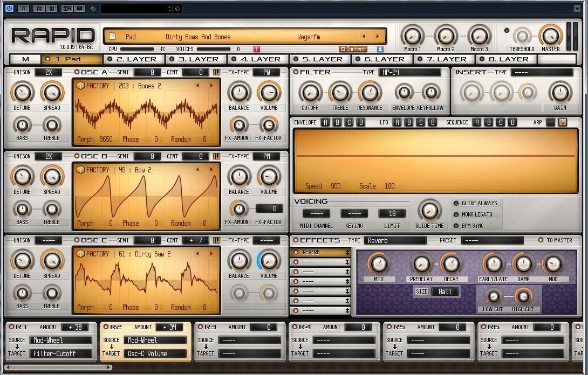Open the host menu arrow at top right
Viewport: 588px width, 375px height.
click(x=577, y=8)
